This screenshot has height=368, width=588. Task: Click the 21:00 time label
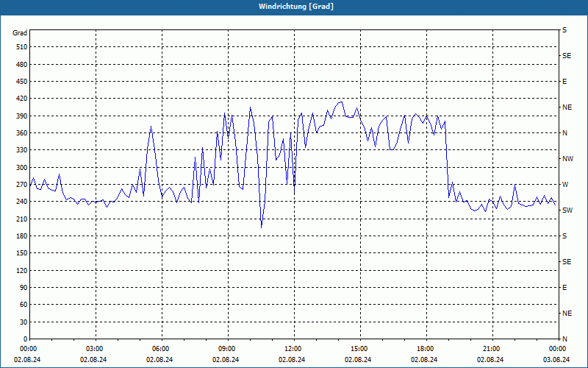tap(490, 349)
